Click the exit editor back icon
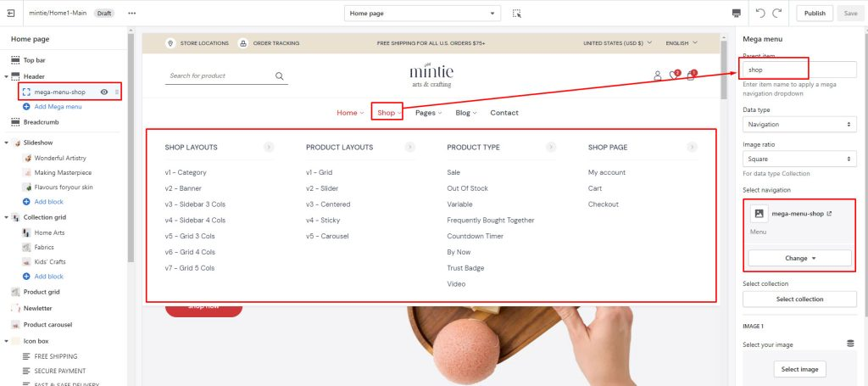The image size is (868, 386). (x=11, y=14)
